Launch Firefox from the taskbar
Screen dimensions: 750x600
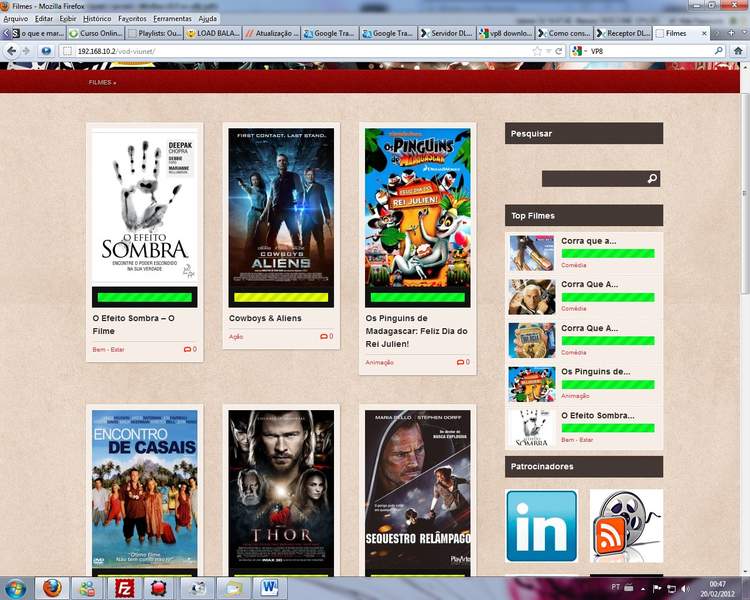click(53, 588)
